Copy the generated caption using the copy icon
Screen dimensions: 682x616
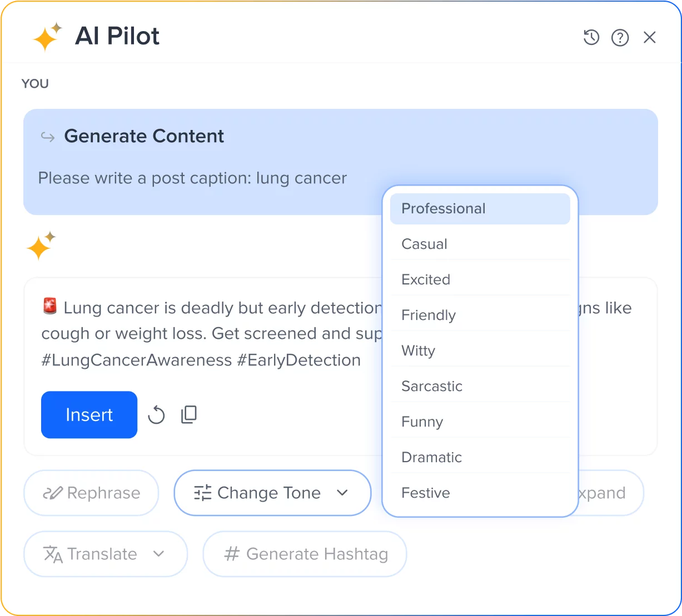tap(188, 414)
